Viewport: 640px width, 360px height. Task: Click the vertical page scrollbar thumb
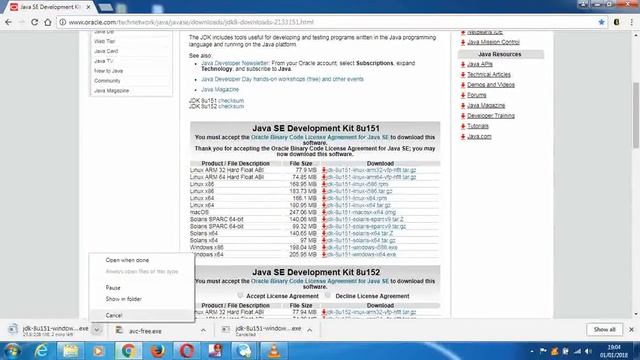tap(636, 115)
